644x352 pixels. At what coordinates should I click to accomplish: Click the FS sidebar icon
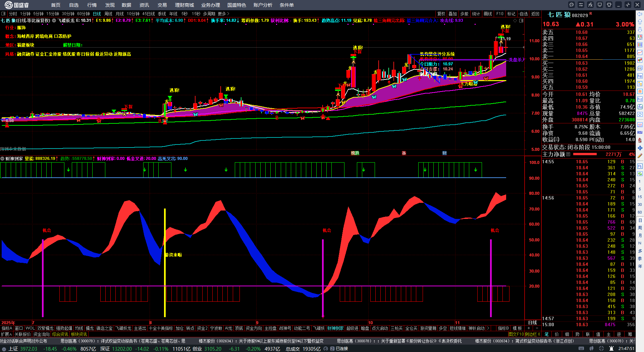(640, 166)
